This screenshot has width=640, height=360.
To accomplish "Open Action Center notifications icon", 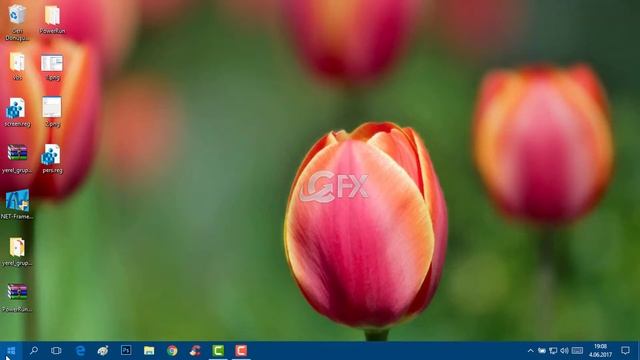I will pyautogui.click(x=625, y=351).
